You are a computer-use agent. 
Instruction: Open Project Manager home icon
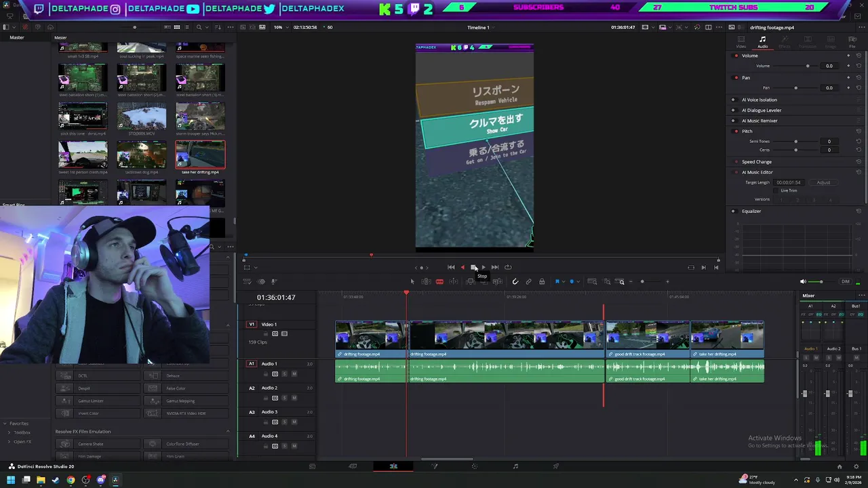click(840, 466)
